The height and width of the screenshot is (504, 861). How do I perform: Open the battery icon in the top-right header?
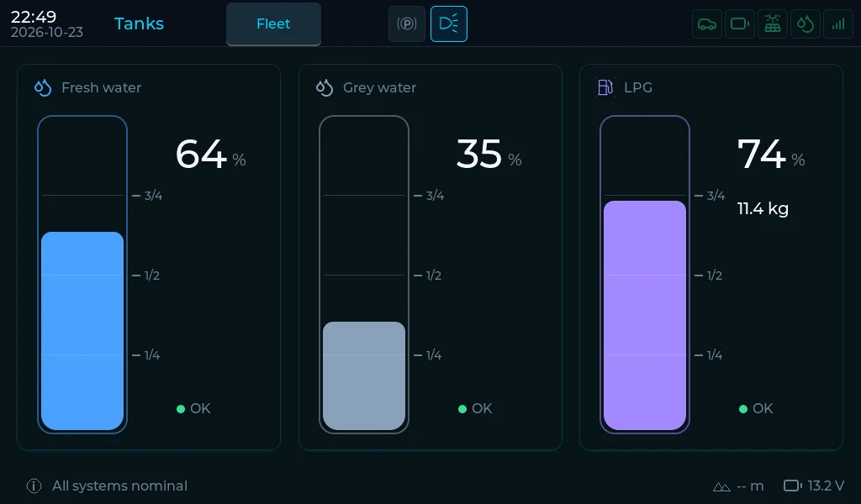[x=740, y=24]
